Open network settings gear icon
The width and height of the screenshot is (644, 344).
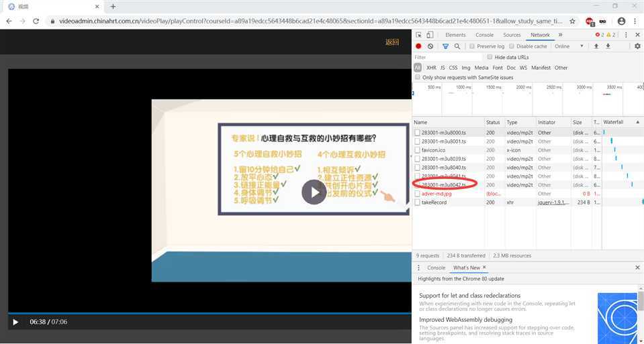[x=637, y=46]
